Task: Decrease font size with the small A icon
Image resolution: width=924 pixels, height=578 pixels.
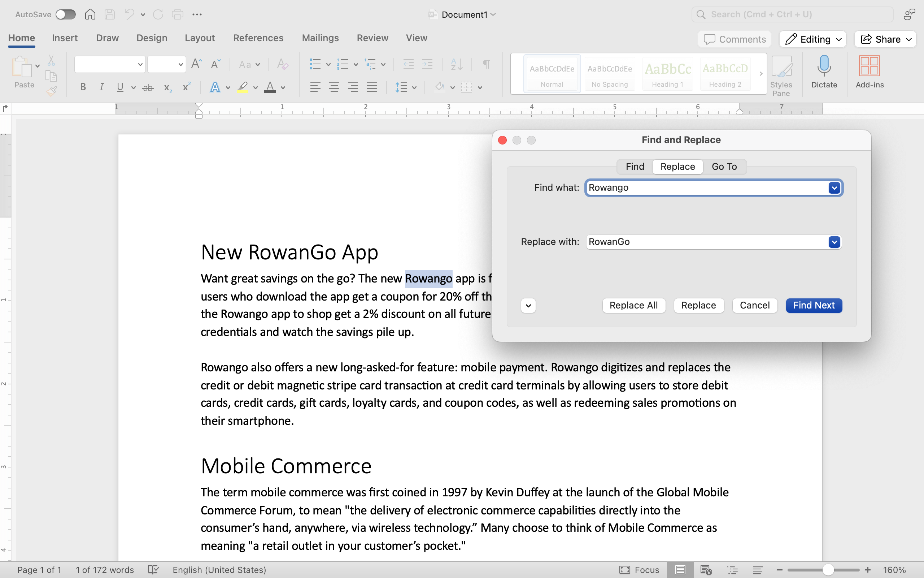Action: click(x=216, y=64)
